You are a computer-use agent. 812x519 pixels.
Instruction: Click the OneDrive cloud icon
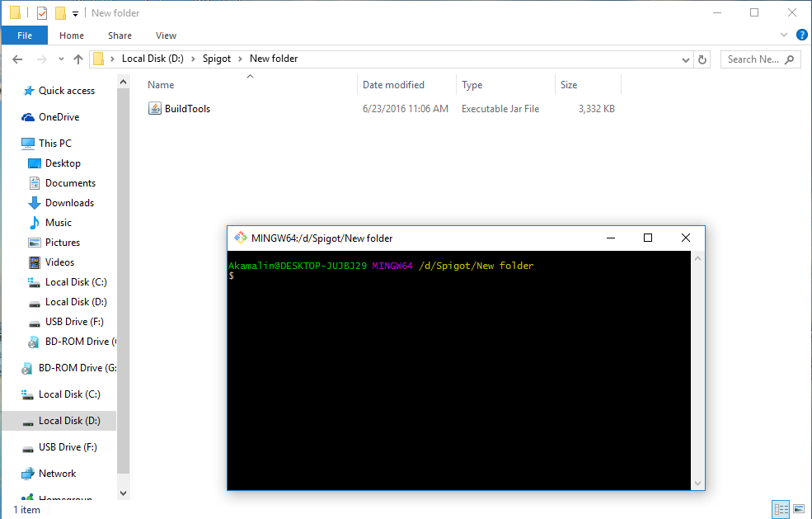point(28,117)
